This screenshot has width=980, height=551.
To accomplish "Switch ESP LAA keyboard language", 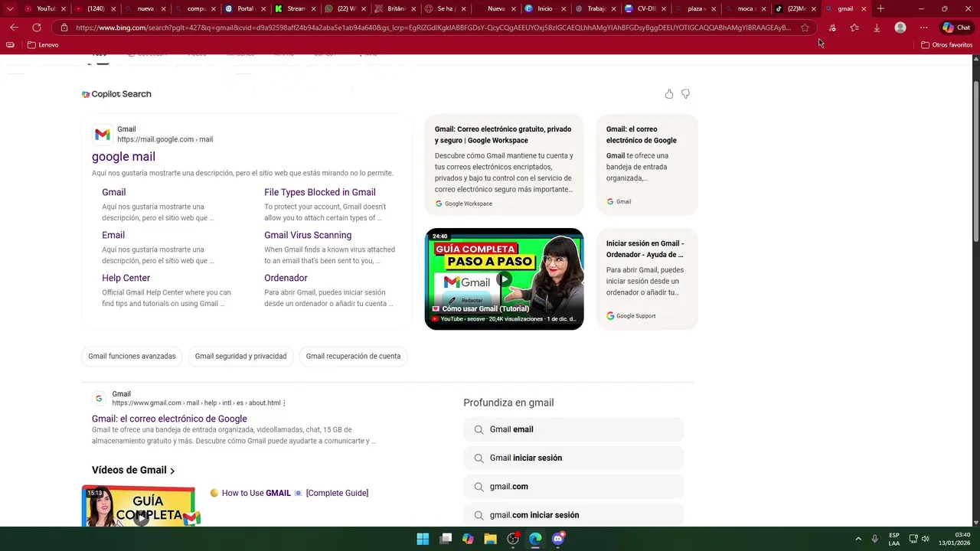I will click(894, 539).
